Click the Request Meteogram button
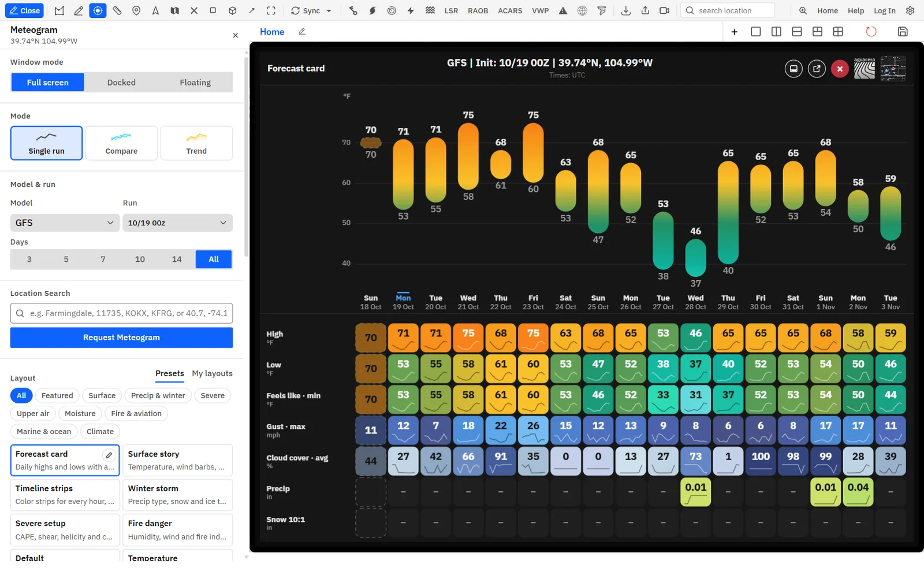The image size is (924, 578). coord(121,338)
